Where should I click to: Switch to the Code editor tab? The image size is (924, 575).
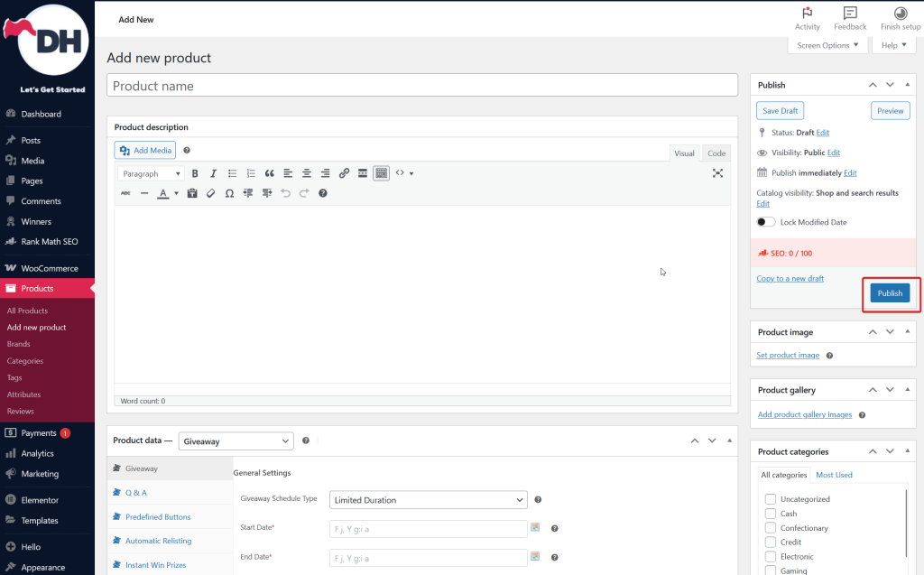[716, 153]
